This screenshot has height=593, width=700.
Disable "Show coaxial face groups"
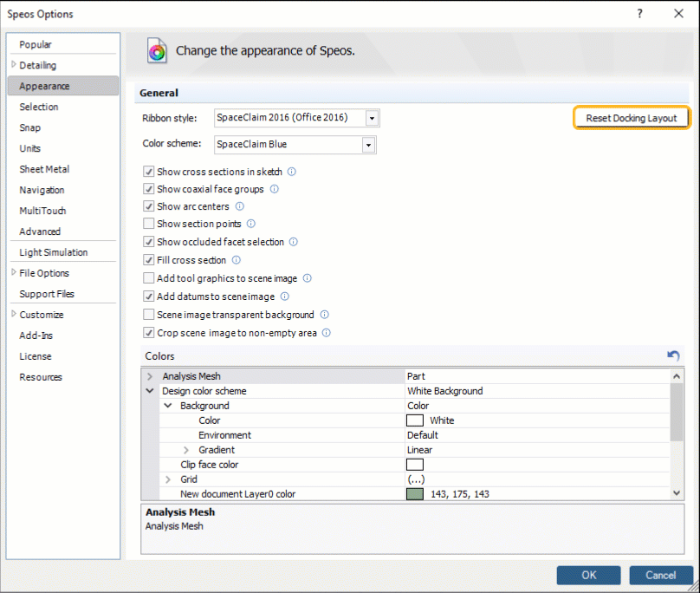tap(148, 189)
